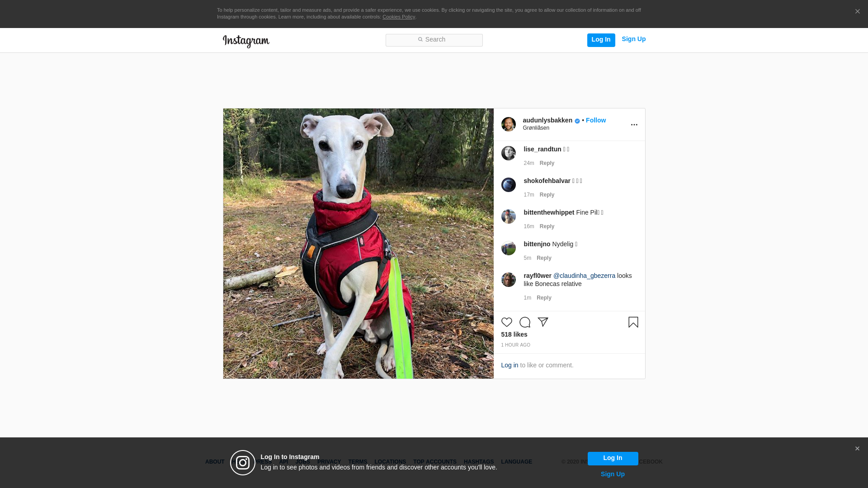The height and width of the screenshot is (488, 868).
Task: Save post with bookmark icon
Action: 633,322
